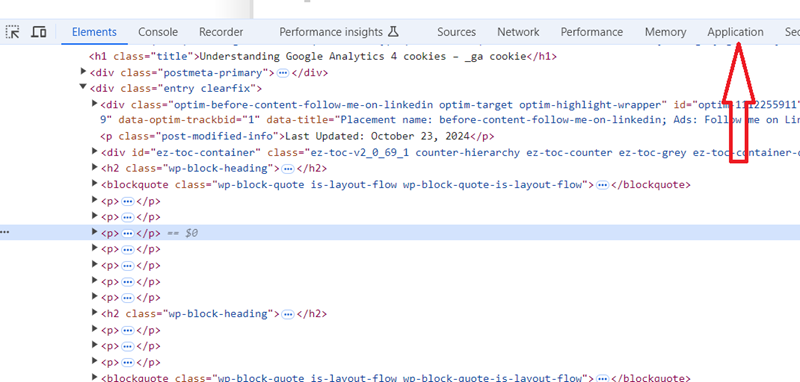
Task: Click the ellipsis badge in the first blockquote row
Action: (603, 185)
